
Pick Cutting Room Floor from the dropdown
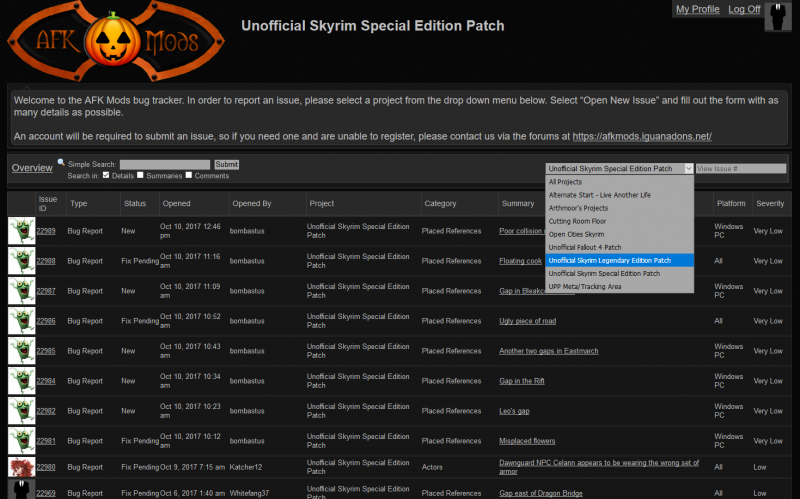click(x=619, y=221)
